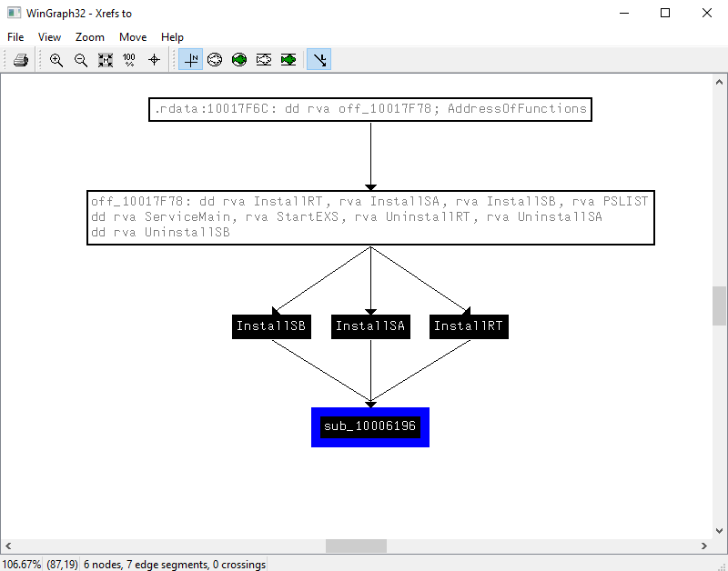Open the File menu
This screenshot has height=571, width=728.
tap(15, 37)
